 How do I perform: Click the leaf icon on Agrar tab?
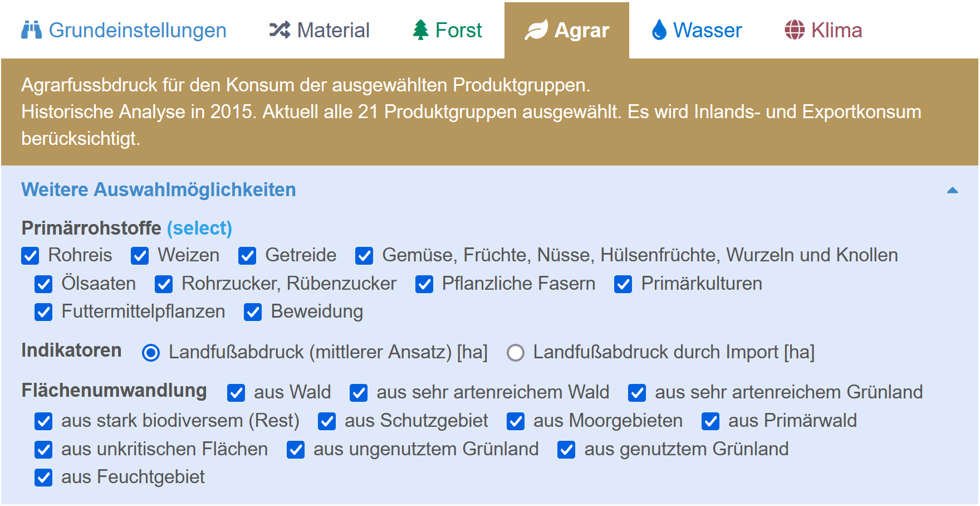click(x=536, y=30)
